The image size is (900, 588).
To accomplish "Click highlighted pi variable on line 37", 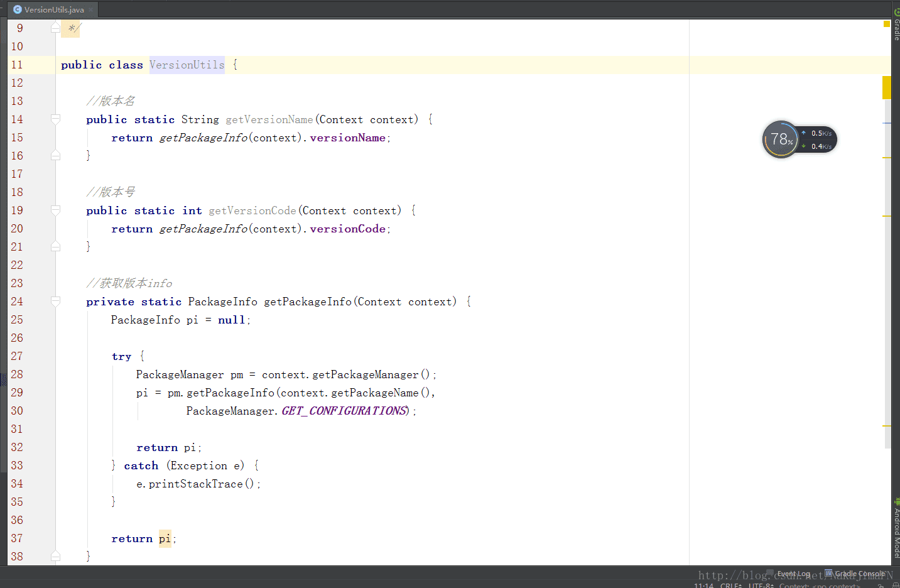I will tap(165, 538).
